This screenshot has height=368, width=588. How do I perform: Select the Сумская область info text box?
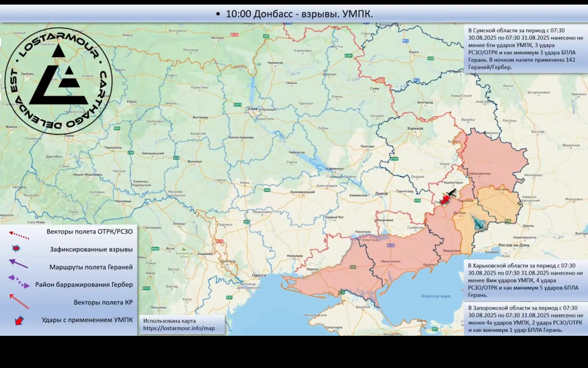point(525,49)
